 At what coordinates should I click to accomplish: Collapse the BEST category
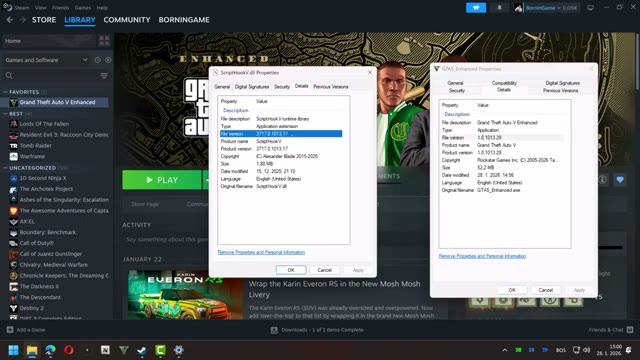pyautogui.click(x=5, y=113)
